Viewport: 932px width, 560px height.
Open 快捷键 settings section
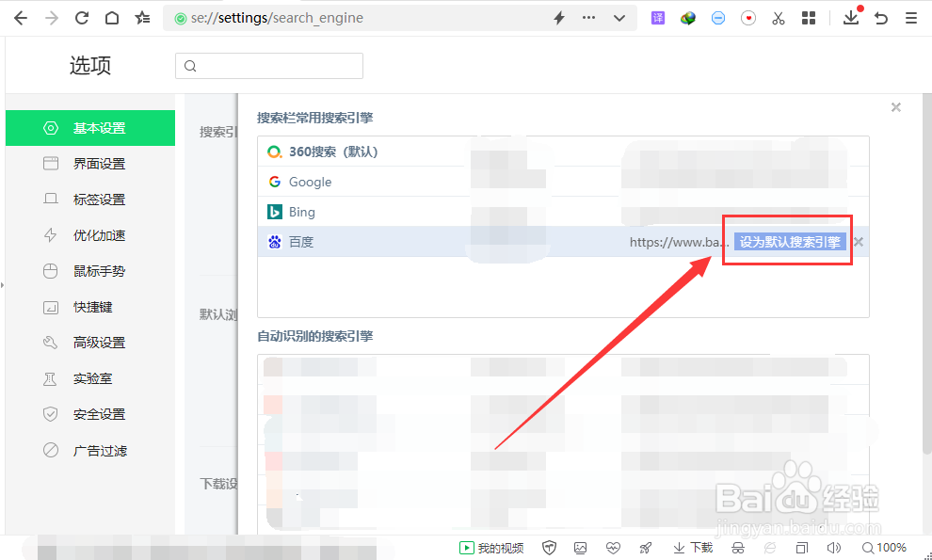pyautogui.click(x=90, y=307)
